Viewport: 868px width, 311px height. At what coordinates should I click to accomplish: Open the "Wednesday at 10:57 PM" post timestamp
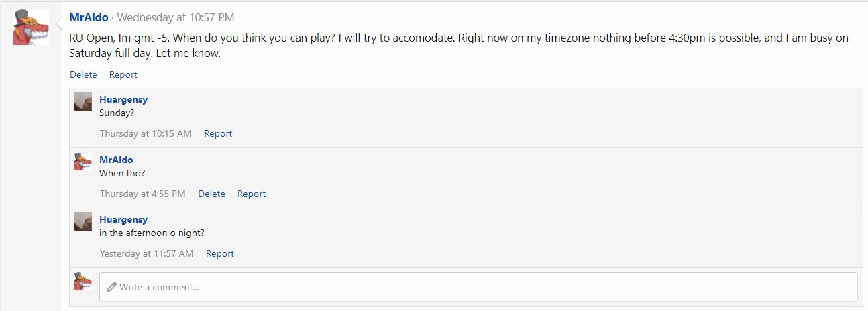pyautogui.click(x=176, y=17)
